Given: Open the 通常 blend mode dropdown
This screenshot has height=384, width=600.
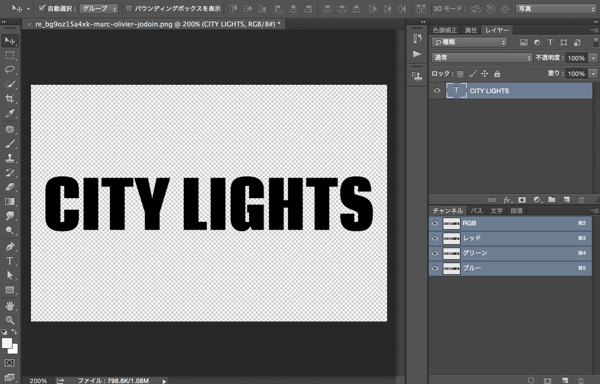Looking at the screenshot, I should click(x=482, y=58).
